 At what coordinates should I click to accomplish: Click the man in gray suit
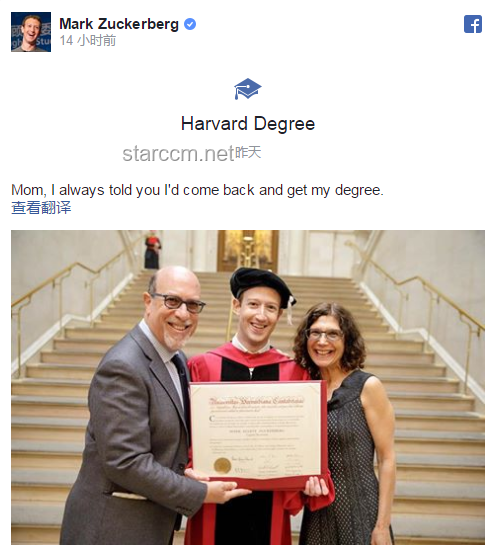click(140, 407)
